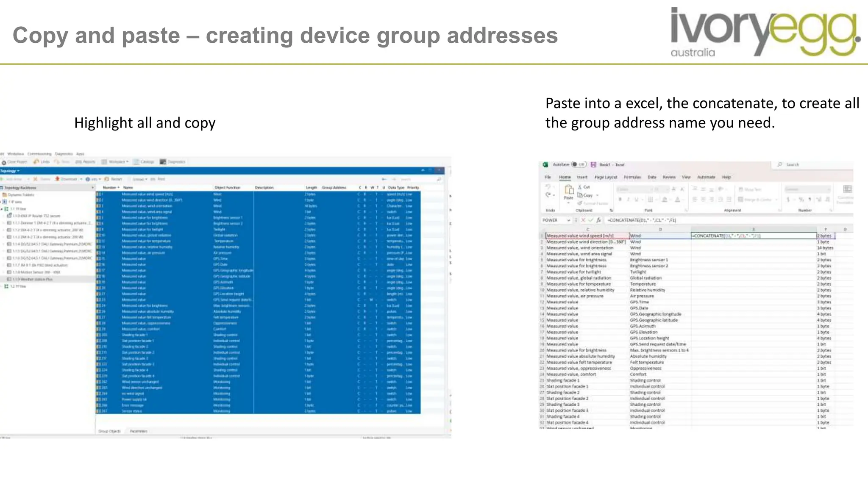Screen dimensions: 868x488
Task: Select the 1.2 TP line tree item
Action: tap(15, 287)
